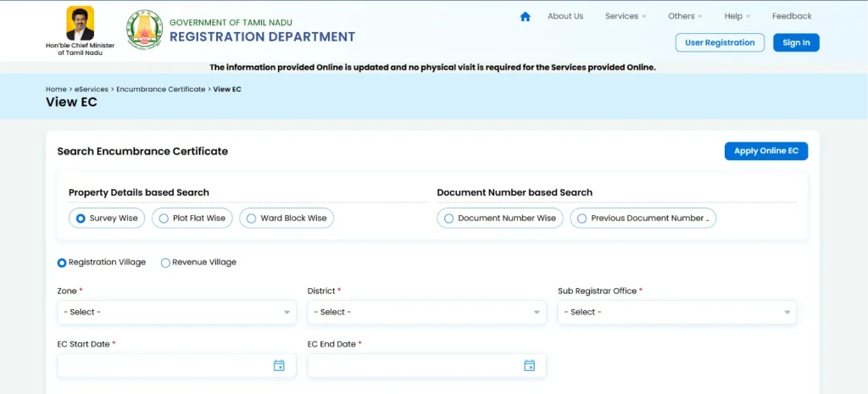Select Document Number Wise search
The width and height of the screenshot is (868, 394).
click(x=500, y=218)
